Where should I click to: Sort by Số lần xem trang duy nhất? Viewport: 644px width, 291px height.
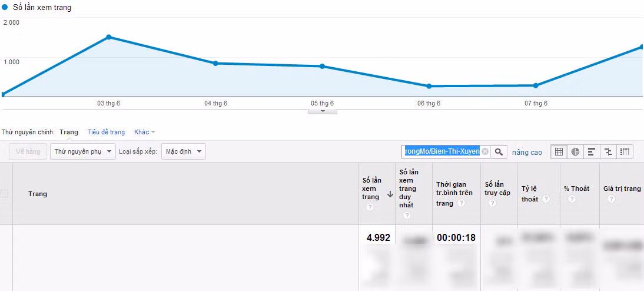pyautogui.click(x=408, y=189)
